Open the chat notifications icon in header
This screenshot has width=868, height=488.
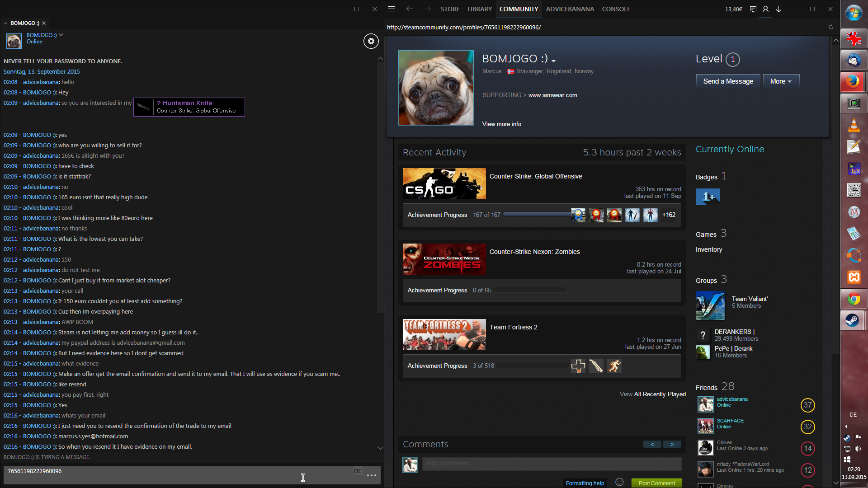click(x=753, y=9)
